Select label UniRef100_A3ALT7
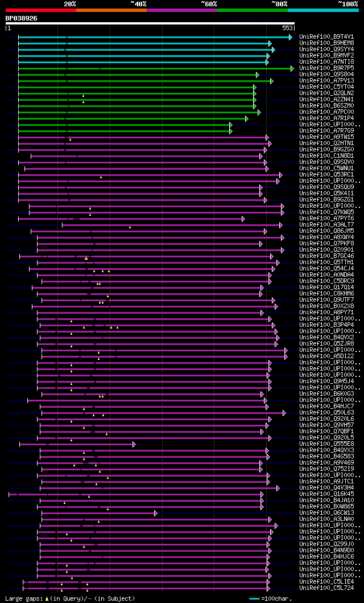 coord(327,224)
